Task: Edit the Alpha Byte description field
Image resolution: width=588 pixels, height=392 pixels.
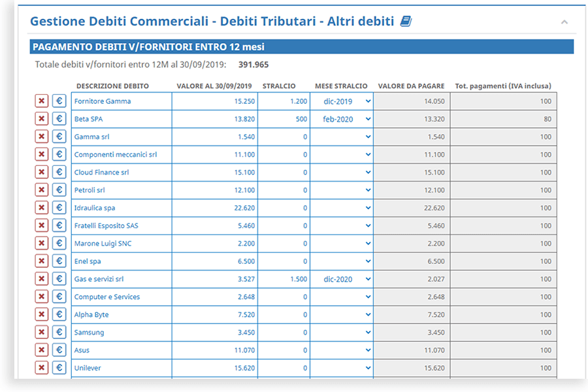Action: click(122, 315)
